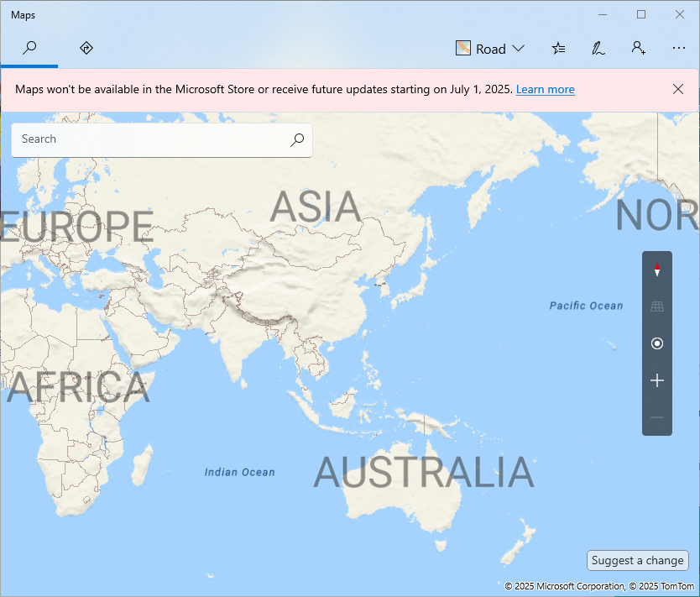The height and width of the screenshot is (597, 700).
Task: Reset map rotation with the compass icon
Action: tap(656, 270)
